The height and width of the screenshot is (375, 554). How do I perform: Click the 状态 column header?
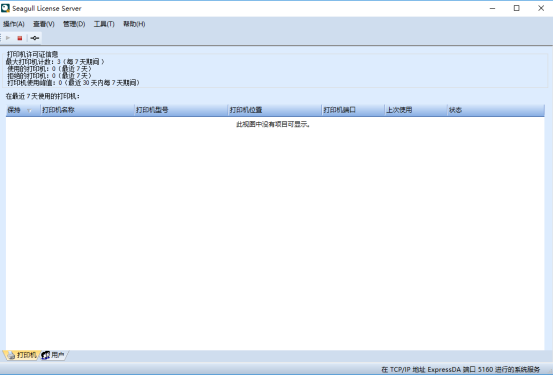click(x=496, y=110)
